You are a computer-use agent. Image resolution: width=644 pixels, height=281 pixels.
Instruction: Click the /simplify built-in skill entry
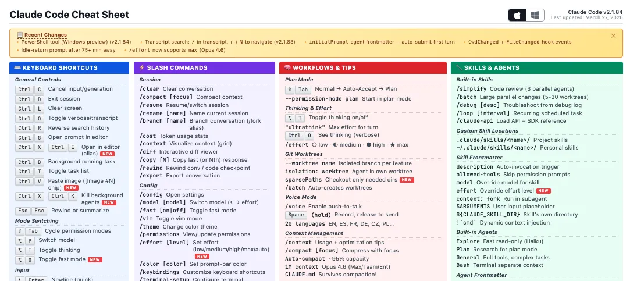(x=471, y=89)
